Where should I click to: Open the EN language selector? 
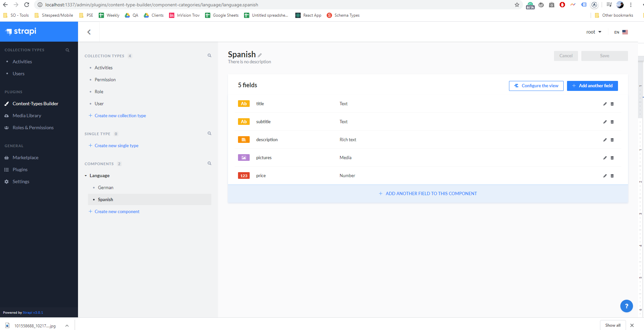[x=621, y=32]
